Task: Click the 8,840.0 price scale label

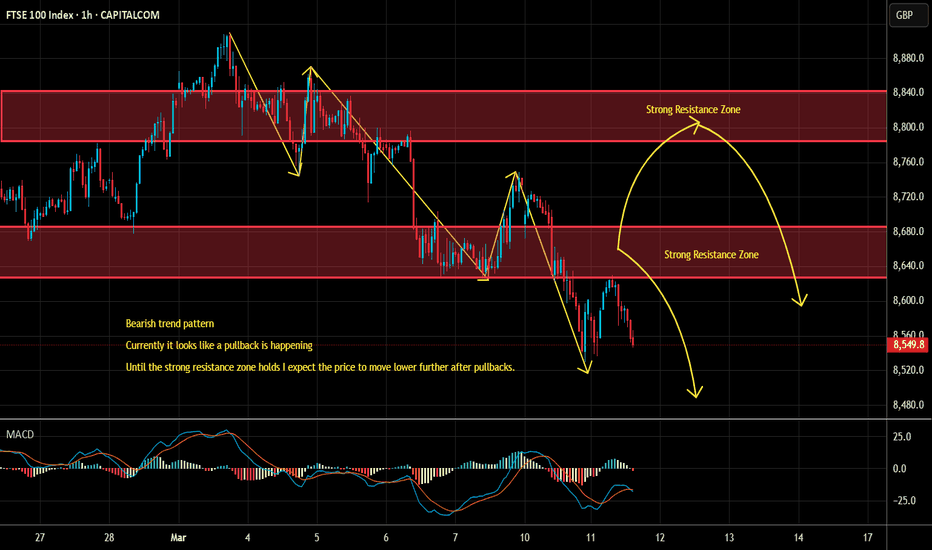Action: 908,92
